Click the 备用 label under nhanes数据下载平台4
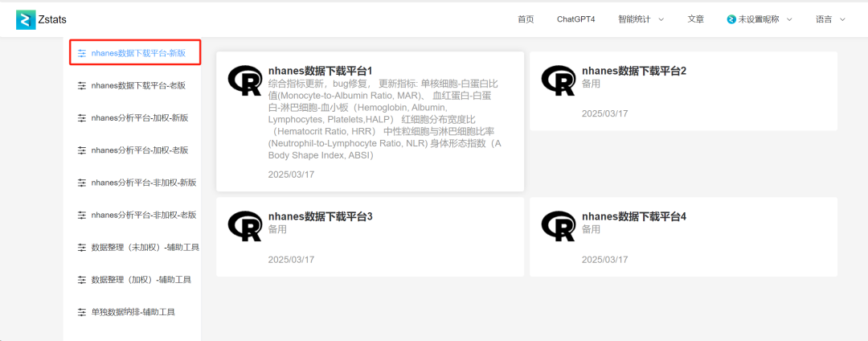Screen dimensions: 868x341 click(592, 229)
